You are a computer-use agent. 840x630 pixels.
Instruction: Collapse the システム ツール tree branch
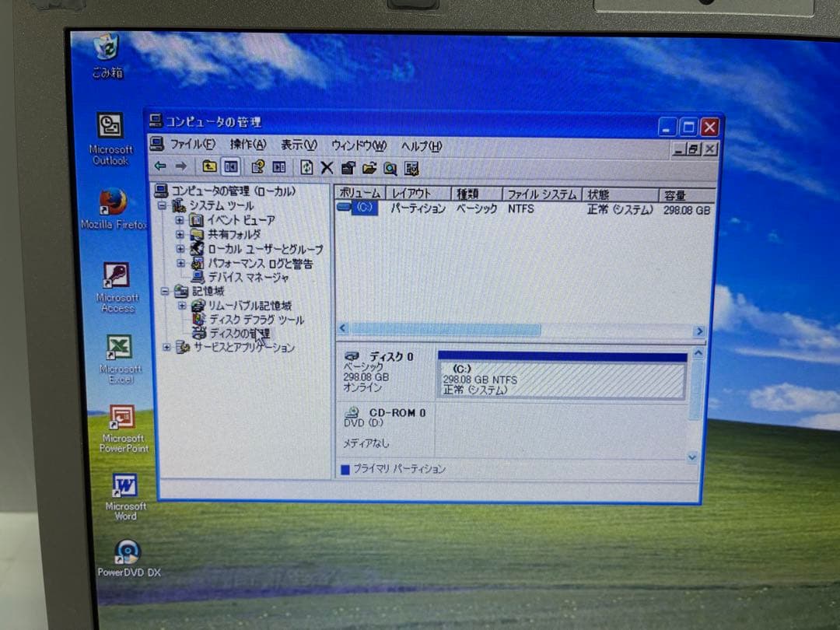tap(164, 205)
